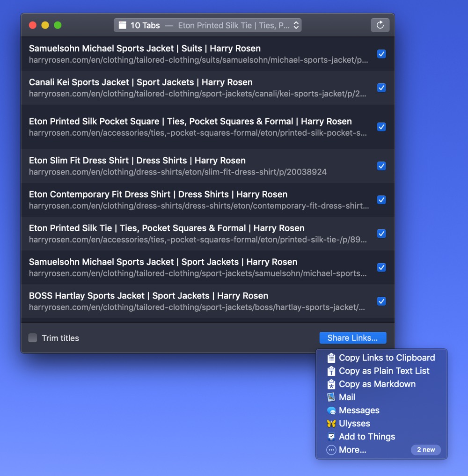Click the suits/samuelsohn URL line
This screenshot has width=468, height=476.
point(198,60)
